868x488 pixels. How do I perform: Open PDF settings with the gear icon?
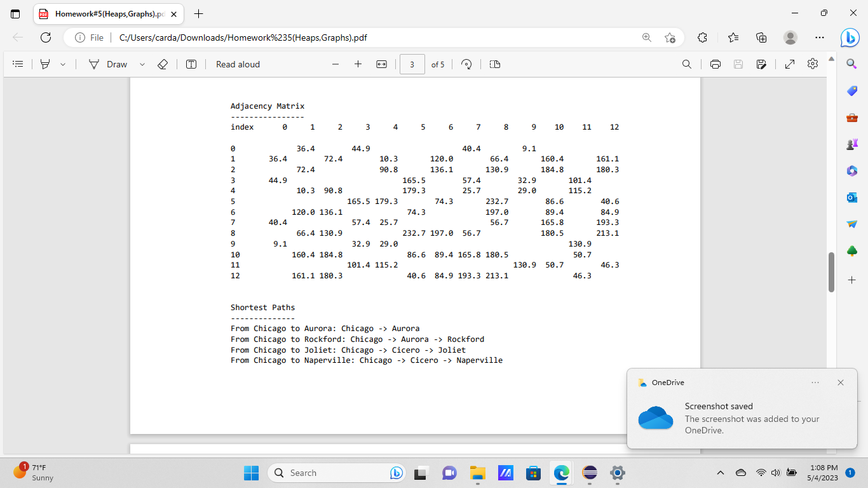[x=813, y=64]
